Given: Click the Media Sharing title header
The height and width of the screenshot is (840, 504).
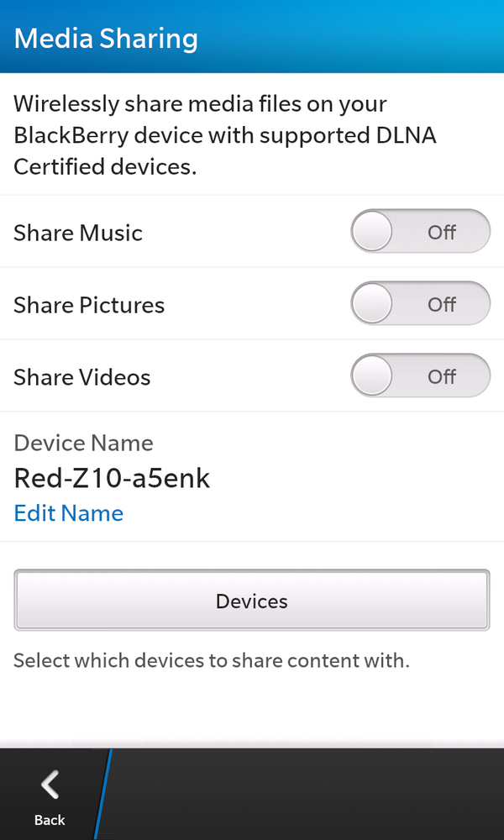Looking at the screenshot, I should coord(107,39).
